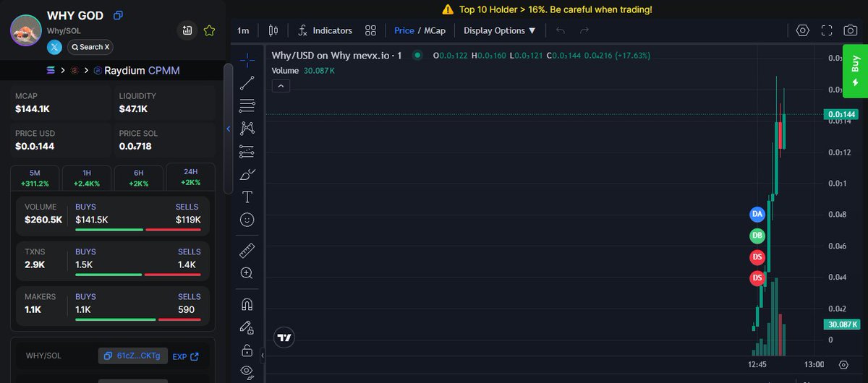Select the 5M timeframe tab
This screenshot has height=383, width=868.
pos(35,178)
